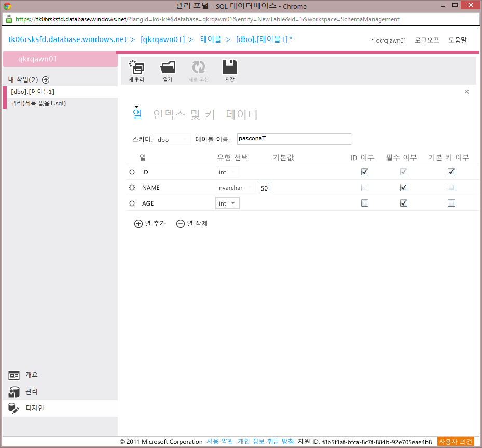Open the 스키마 dbo dropdown

[172, 140]
